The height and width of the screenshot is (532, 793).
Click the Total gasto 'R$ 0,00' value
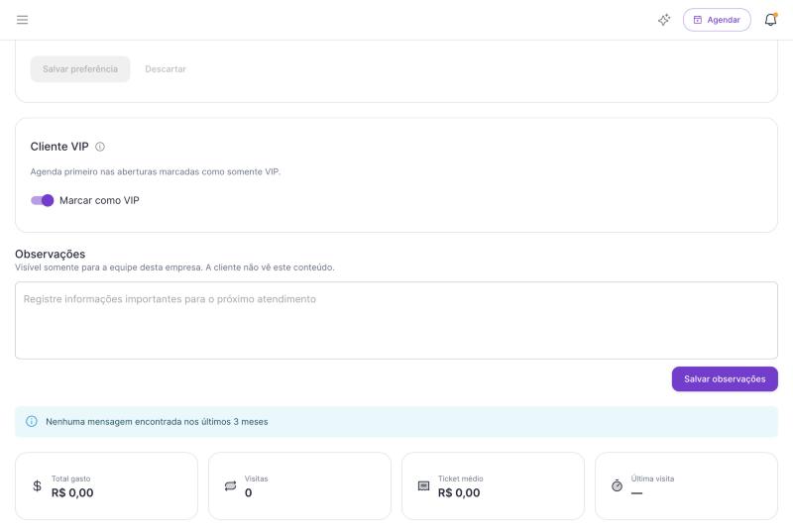(72, 492)
